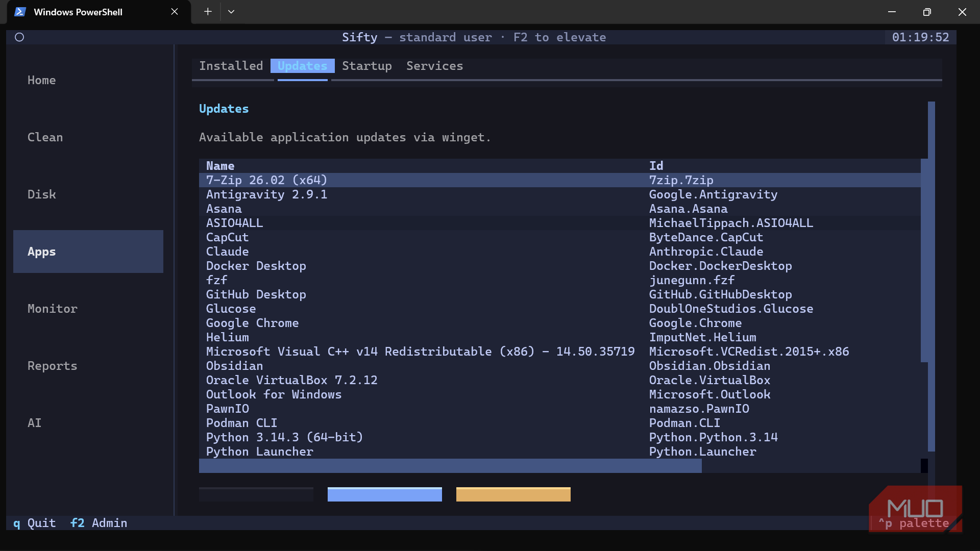Select the Python 3.14.3 (64-bit) row
Viewport: 980px width, 551px height.
pyautogui.click(x=560, y=437)
